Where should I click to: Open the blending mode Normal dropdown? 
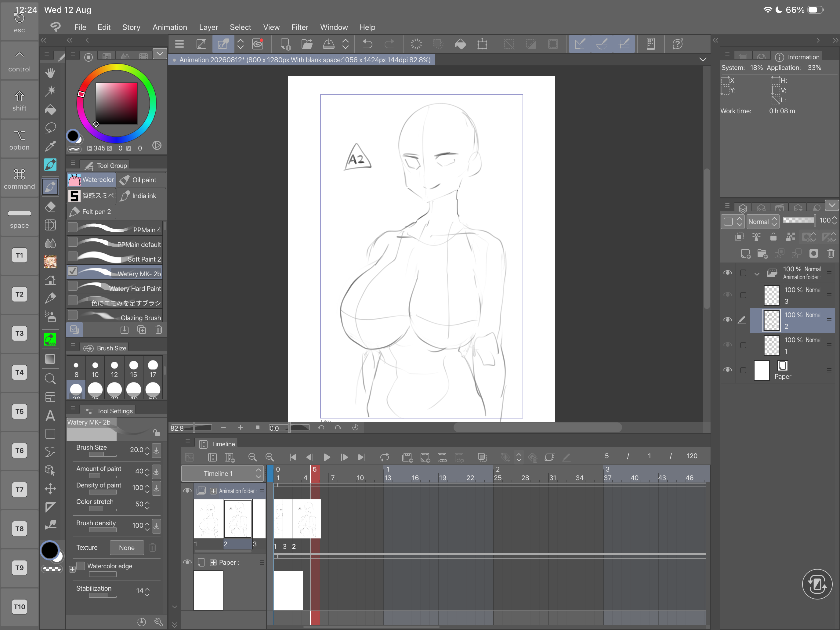click(762, 221)
